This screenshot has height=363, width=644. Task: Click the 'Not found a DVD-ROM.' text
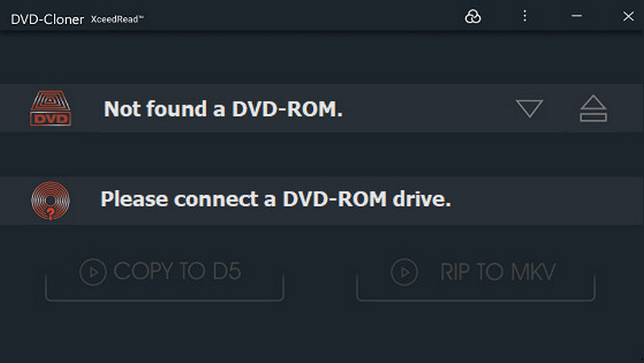click(x=223, y=109)
